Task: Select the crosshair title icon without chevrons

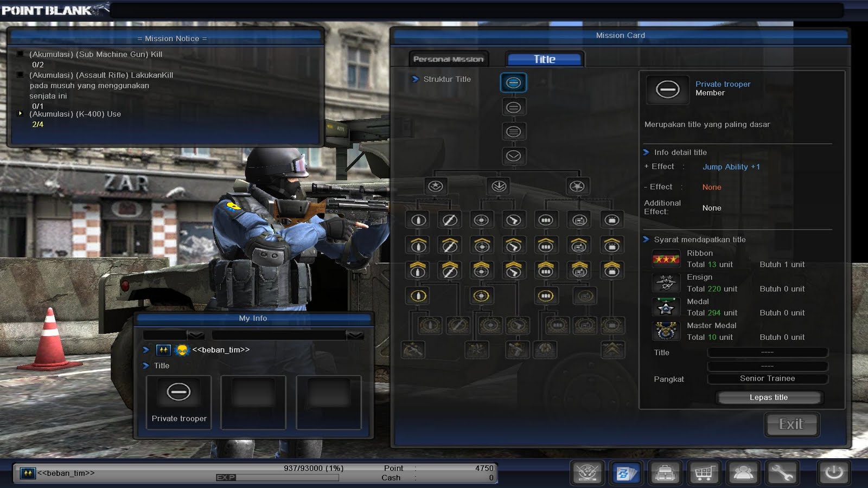Action: (481, 220)
